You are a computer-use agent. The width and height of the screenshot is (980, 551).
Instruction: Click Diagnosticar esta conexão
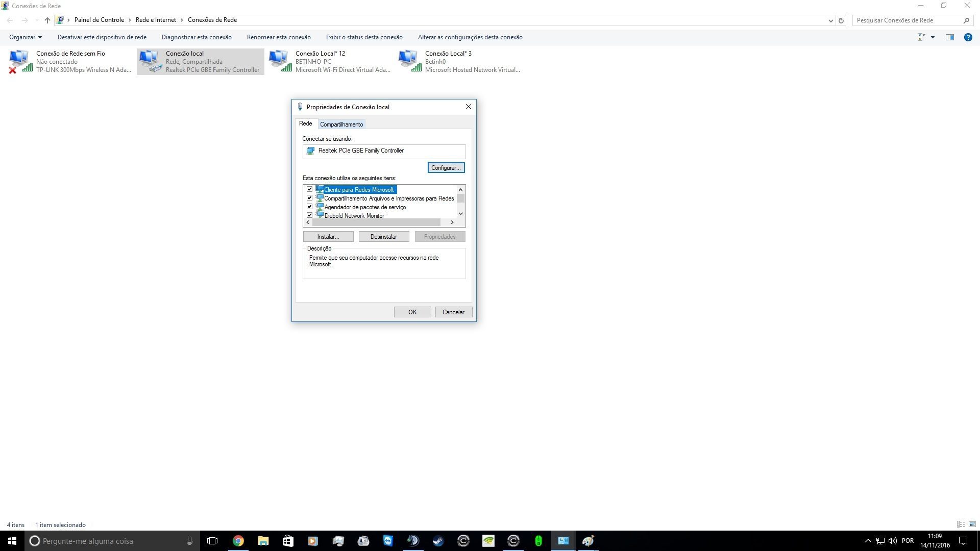pyautogui.click(x=197, y=37)
